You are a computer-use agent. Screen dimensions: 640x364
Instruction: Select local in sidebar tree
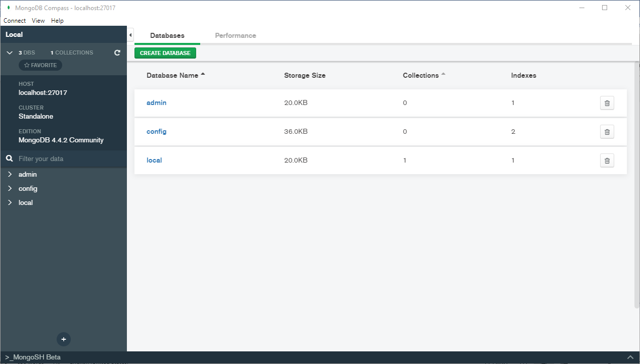26,202
